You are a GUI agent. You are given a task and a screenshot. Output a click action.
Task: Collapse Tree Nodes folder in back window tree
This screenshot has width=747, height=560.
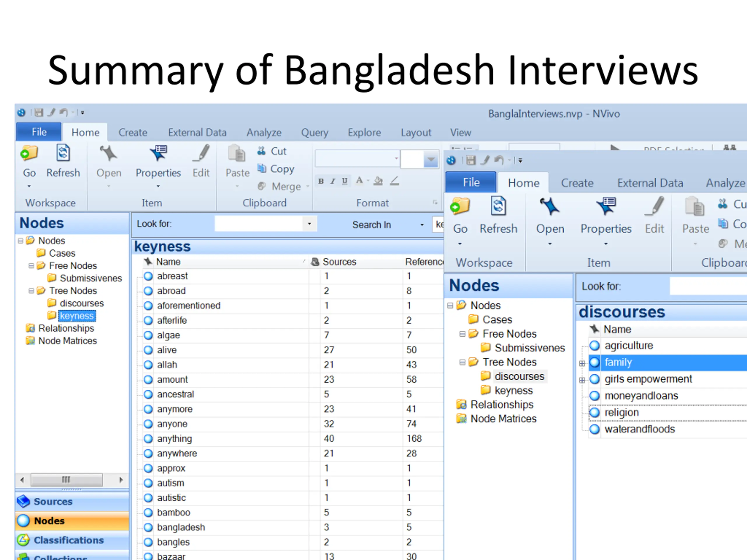point(31,291)
